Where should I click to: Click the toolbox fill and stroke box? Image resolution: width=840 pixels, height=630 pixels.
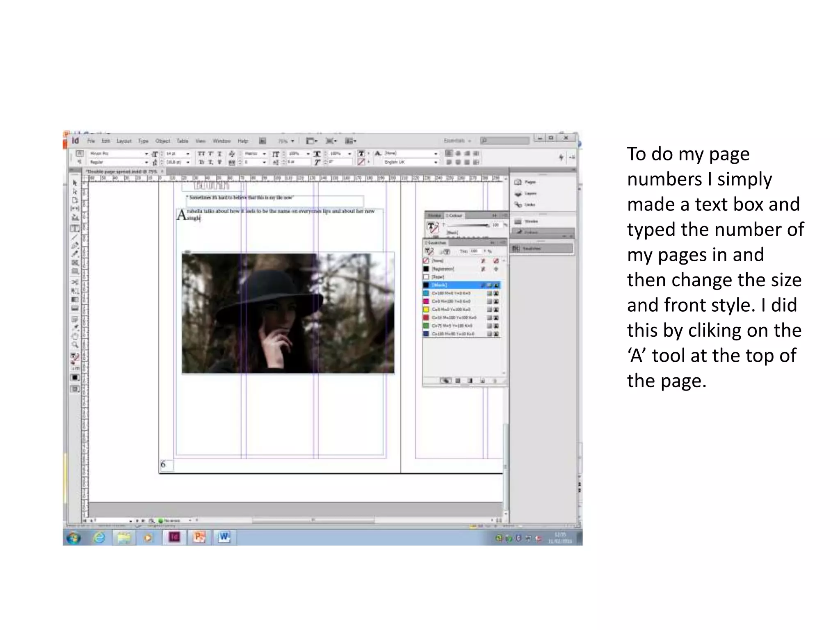(x=74, y=358)
